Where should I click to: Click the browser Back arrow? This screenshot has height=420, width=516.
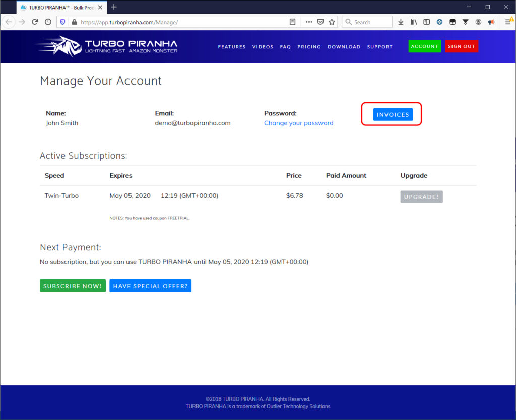(x=9, y=22)
